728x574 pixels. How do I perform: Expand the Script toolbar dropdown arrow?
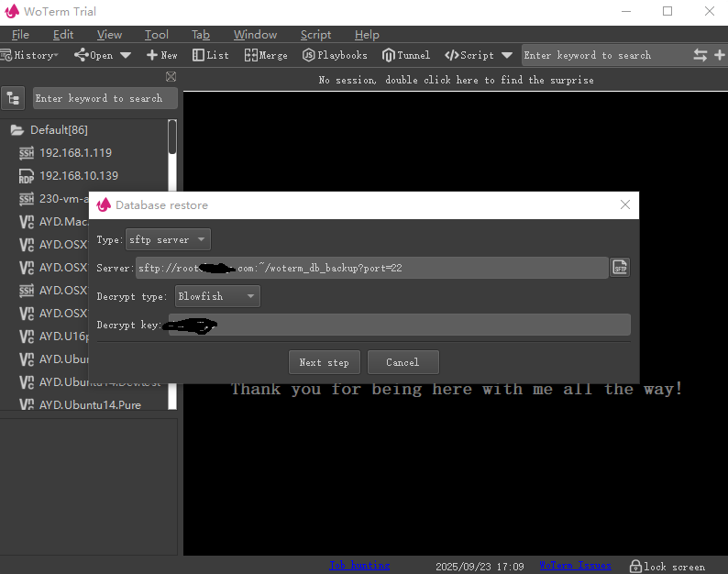(x=507, y=55)
